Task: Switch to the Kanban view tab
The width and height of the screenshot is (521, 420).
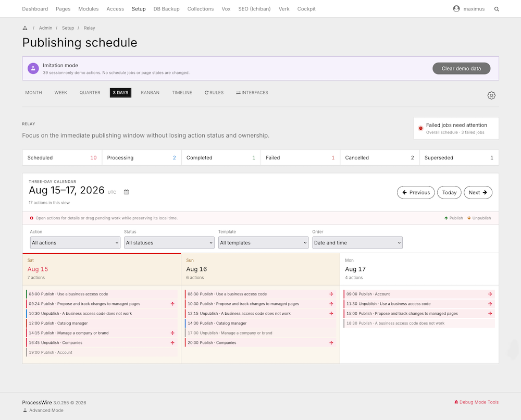Action: (150, 93)
